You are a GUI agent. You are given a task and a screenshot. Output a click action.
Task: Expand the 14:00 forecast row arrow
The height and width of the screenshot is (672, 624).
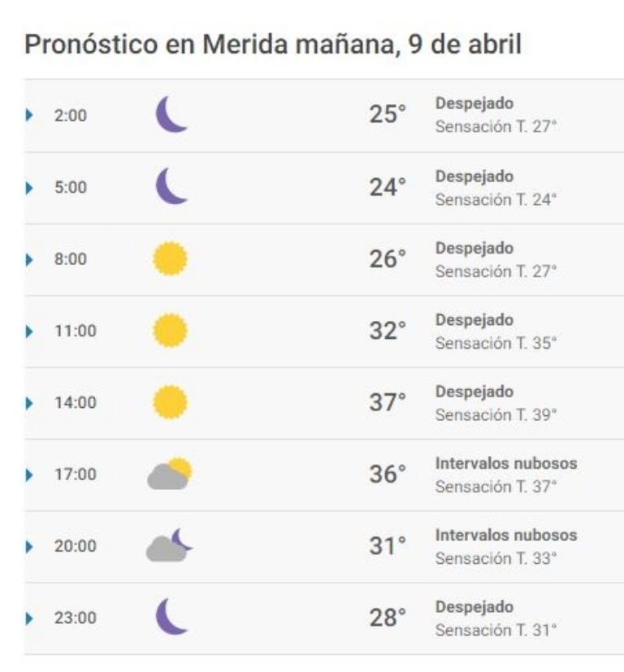pyautogui.click(x=29, y=403)
